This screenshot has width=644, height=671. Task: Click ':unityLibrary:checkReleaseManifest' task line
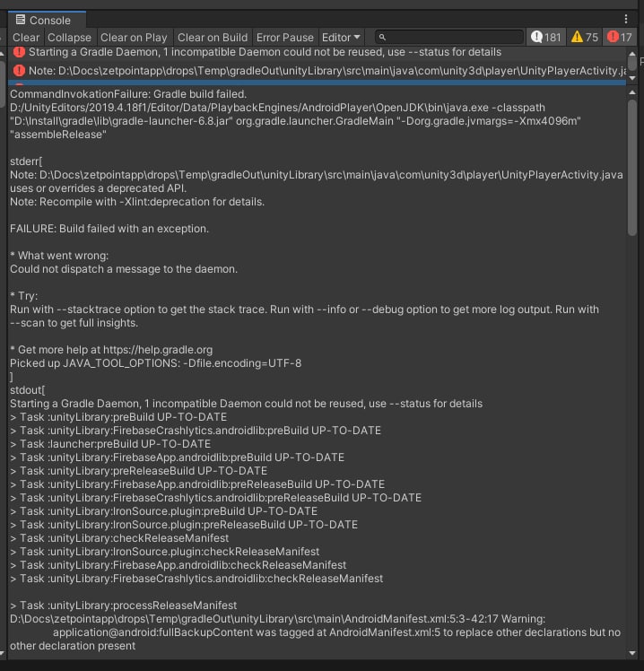point(119,538)
